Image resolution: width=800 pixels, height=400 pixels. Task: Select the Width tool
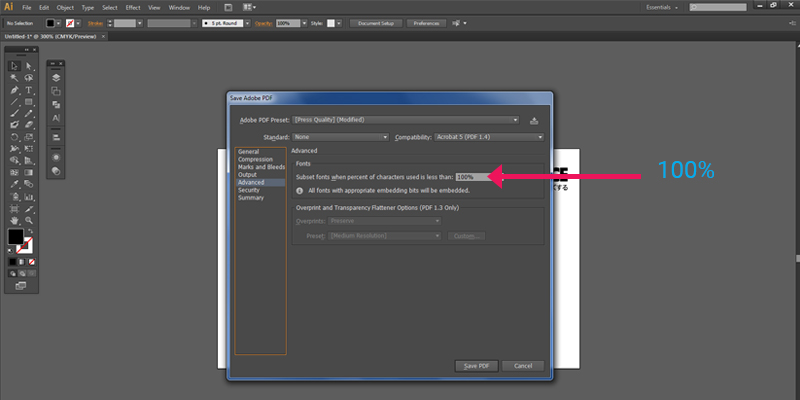click(14, 148)
